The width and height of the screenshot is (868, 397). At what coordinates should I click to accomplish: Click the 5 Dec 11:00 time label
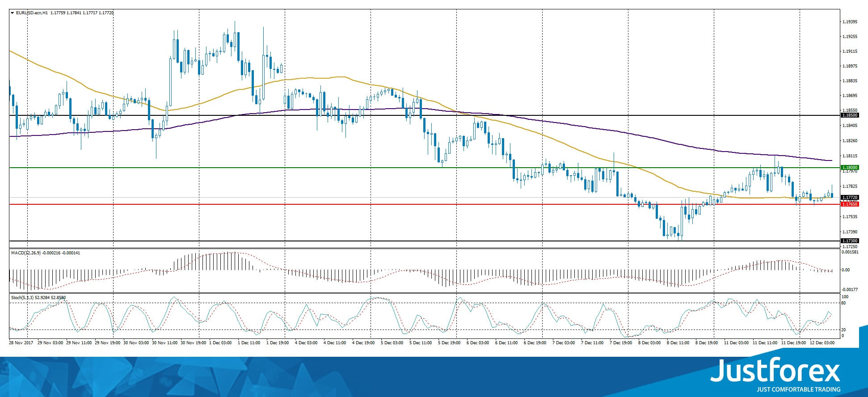[x=421, y=343]
